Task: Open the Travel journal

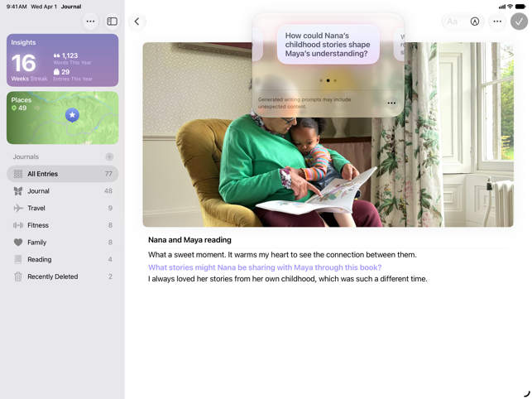Action: (x=62, y=208)
